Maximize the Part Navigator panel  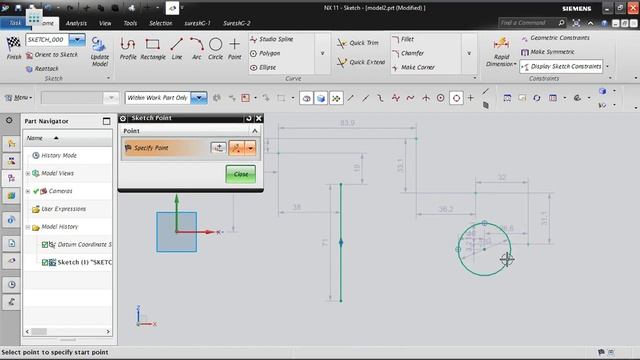click(x=107, y=121)
